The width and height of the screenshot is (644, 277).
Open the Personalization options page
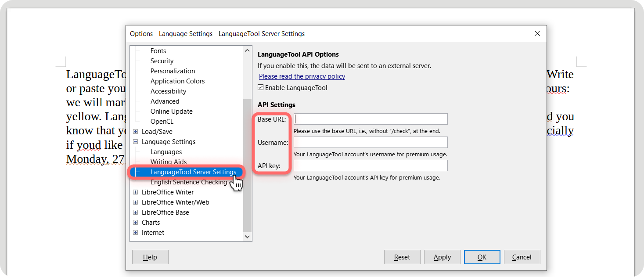[x=173, y=71]
